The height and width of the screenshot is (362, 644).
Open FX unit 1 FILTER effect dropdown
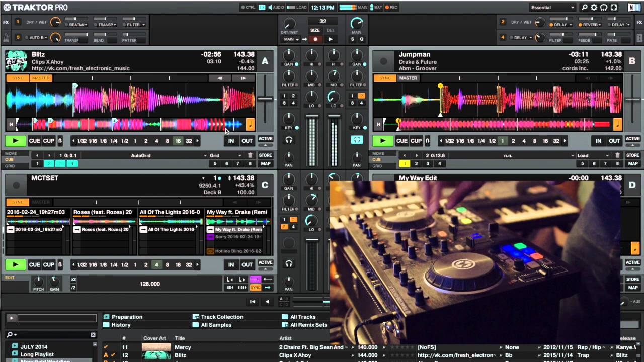coord(135,25)
